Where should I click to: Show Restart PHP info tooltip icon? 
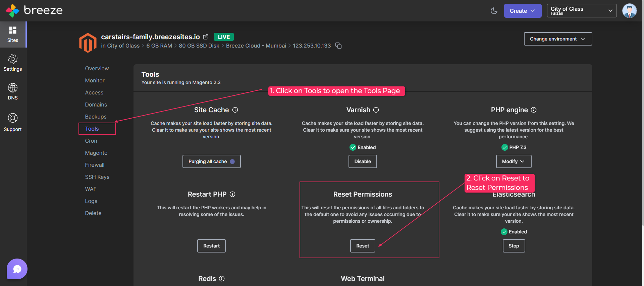click(x=232, y=194)
